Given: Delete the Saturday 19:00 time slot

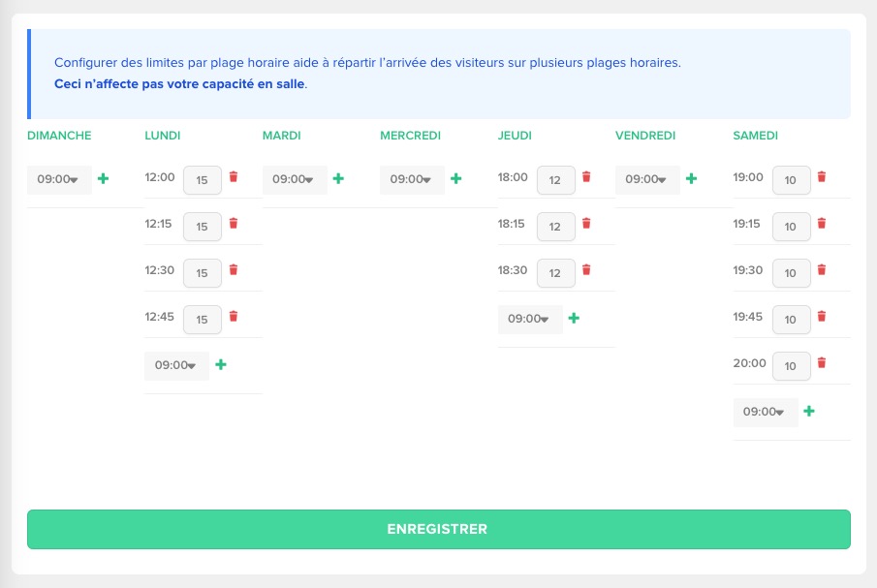Looking at the screenshot, I should pos(822,177).
